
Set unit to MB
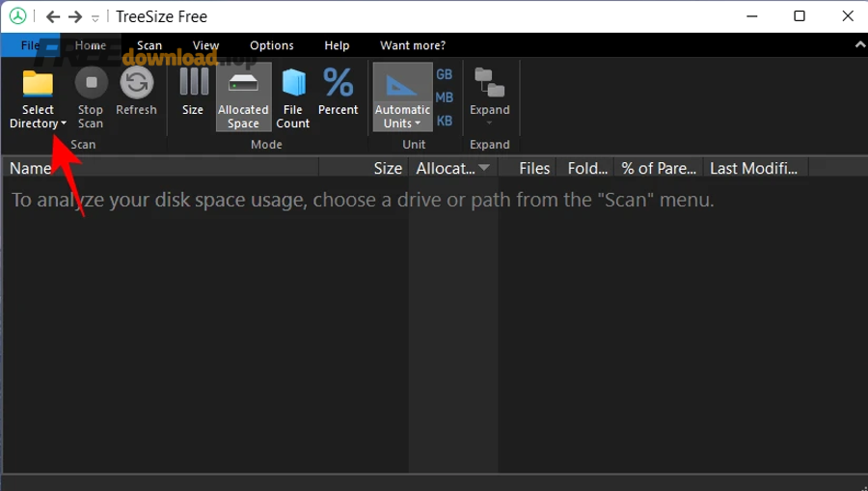coord(445,97)
